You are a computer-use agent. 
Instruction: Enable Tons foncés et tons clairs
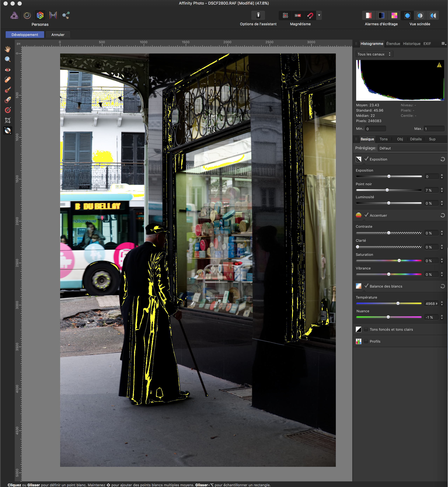point(366,329)
